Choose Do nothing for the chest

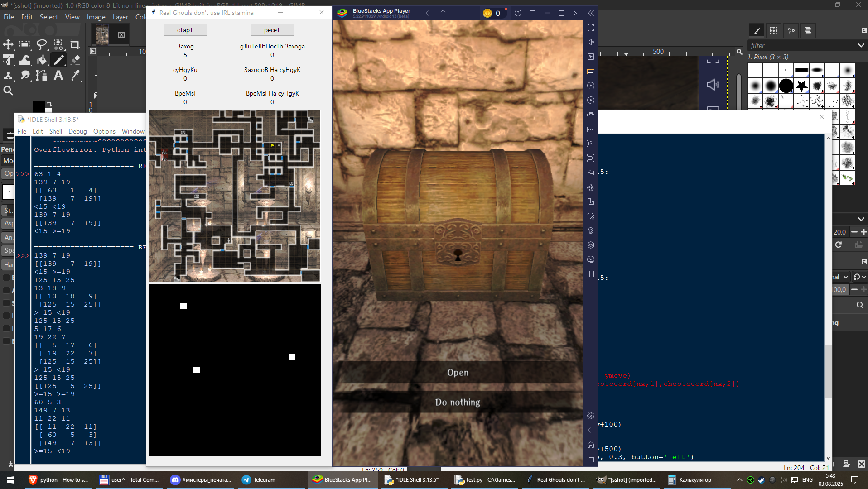click(x=458, y=402)
